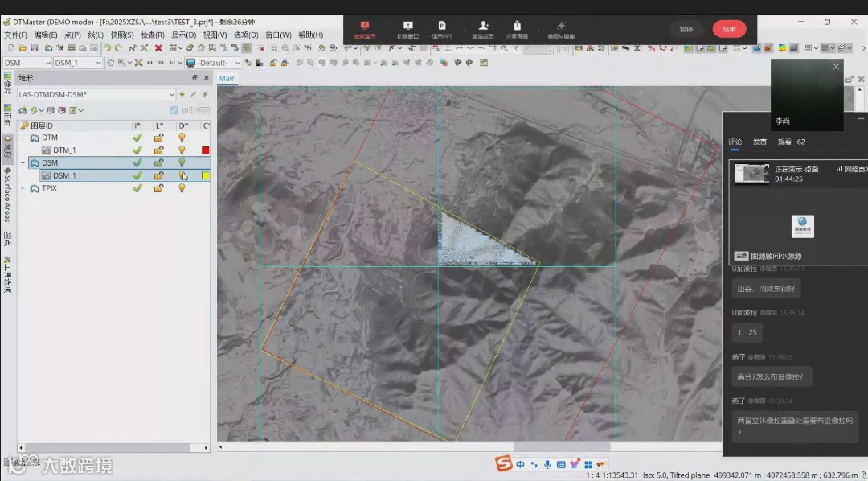Click the zoom-to-extents icon
Image resolution: width=868 pixels, height=481 pixels.
pyautogui.click(x=138, y=63)
